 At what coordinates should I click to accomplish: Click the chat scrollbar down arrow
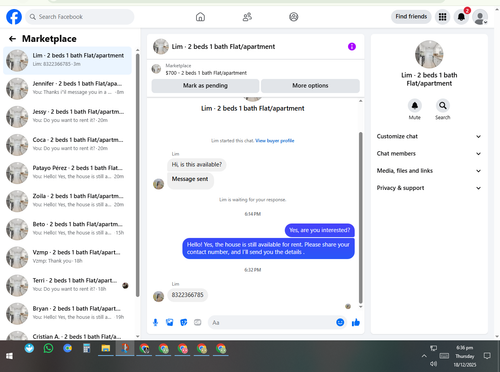[360, 306]
